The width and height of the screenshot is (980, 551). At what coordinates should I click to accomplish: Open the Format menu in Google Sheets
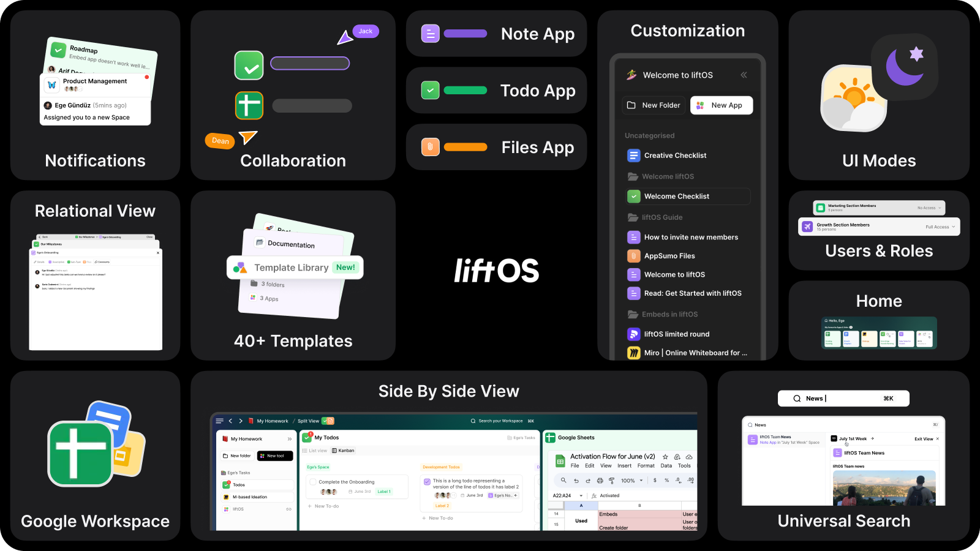point(646,466)
